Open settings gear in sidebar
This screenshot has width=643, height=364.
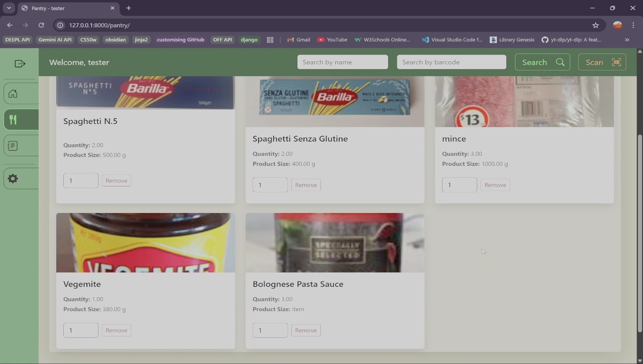13,179
